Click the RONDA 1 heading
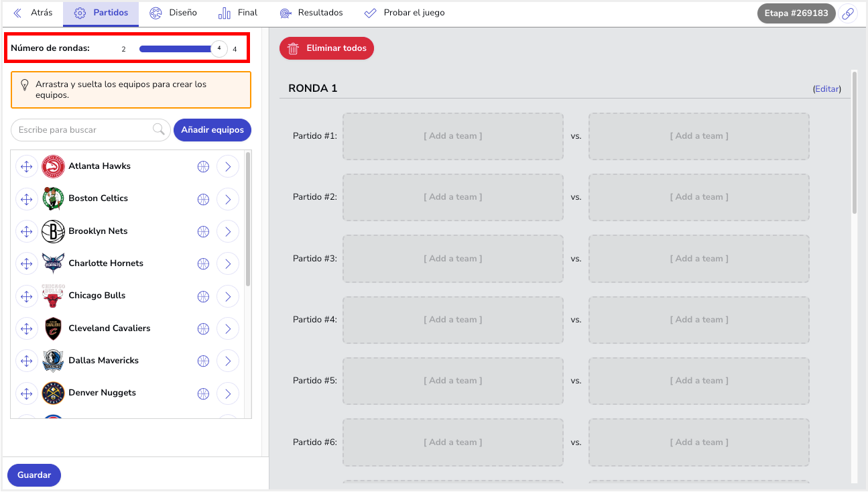This screenshot has height=492, width=868. 313,88
